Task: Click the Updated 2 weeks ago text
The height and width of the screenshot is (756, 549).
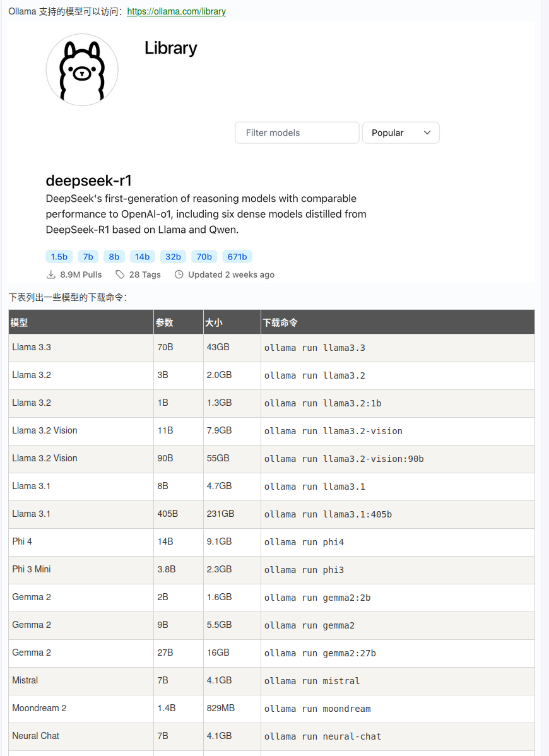Action: coord(232,275)
